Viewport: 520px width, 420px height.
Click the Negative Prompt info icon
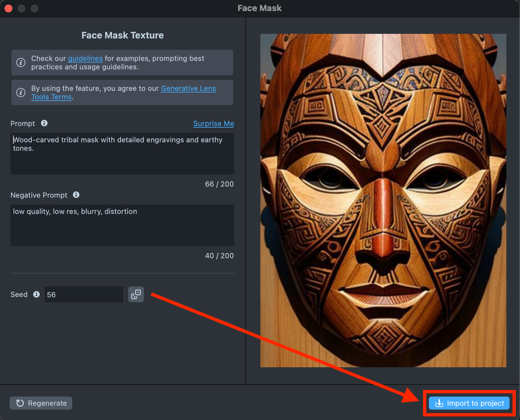[x=76, y=195]
